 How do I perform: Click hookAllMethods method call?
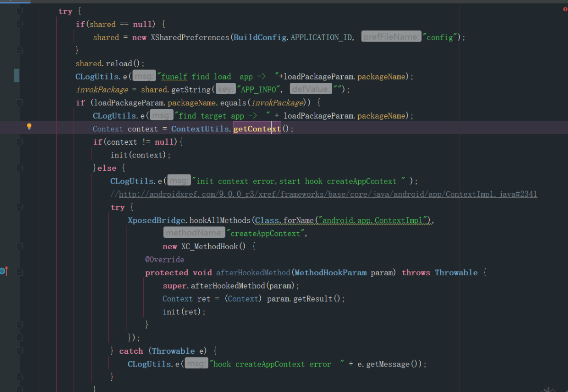pyautogui.click(x=220, y=220)
